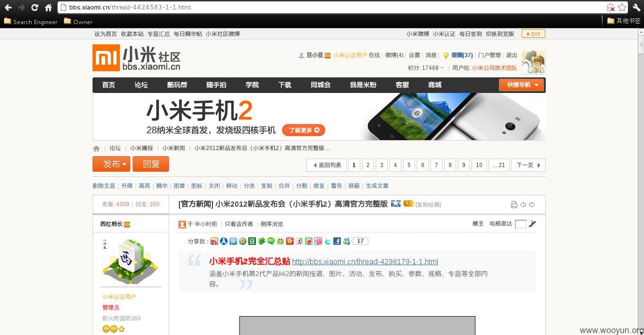This screenshot has height=335, width=644.
Task: Open the Search Engineer bookmarks folder
Action: click(31, 22)
